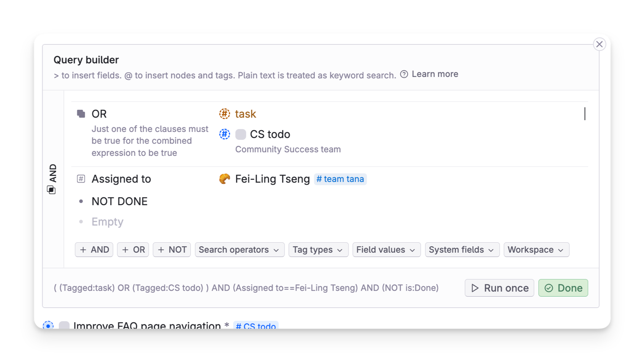644x362 pixels.
Task: Expand the Workspace dropdown
Action: click(x=536, y=250)
